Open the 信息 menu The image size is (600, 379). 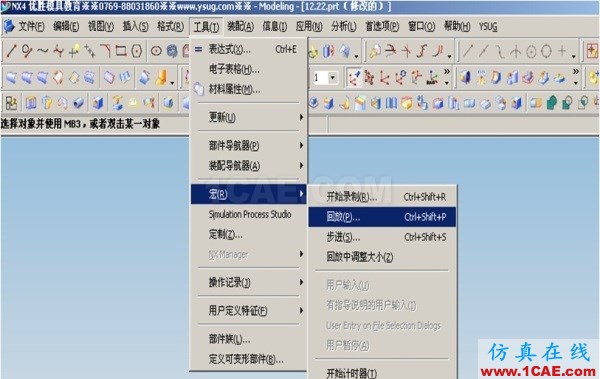(274, 26)
